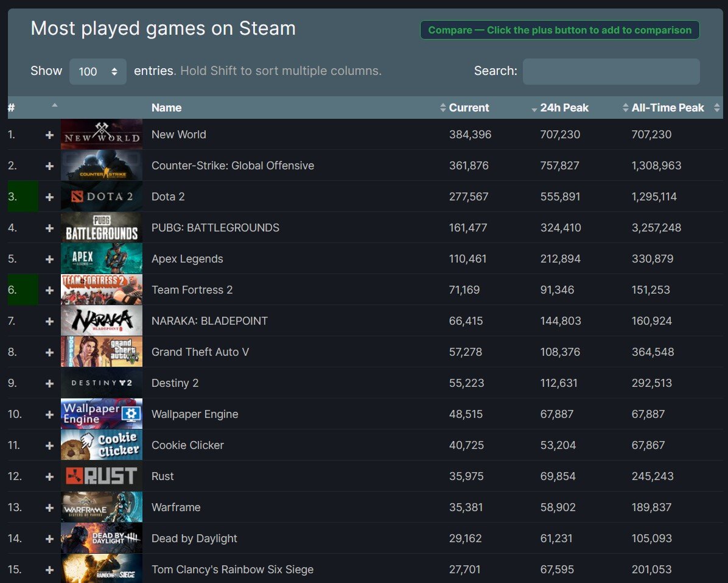This screenshot has height=583, width=728.
Task: Add NARAKA: BLADEPOINT to comparison
Action: pos(50,322)
